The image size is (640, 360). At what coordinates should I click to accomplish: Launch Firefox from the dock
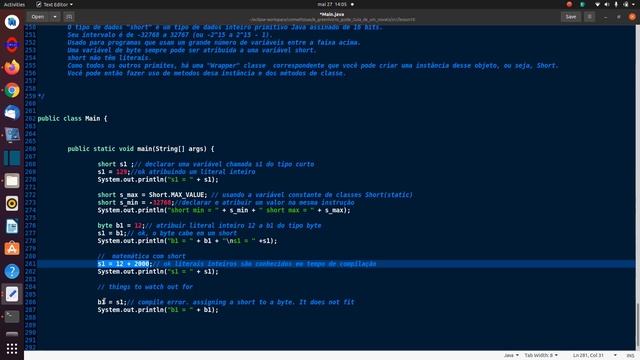tap(12, 67)
